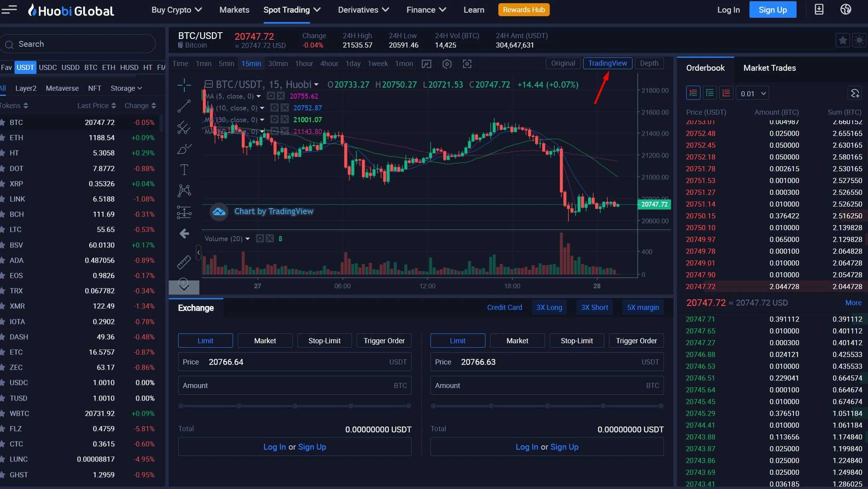This screenshot has height=489, width=868.
Task: Click the buy amount percentage slider
Action: 295,406
